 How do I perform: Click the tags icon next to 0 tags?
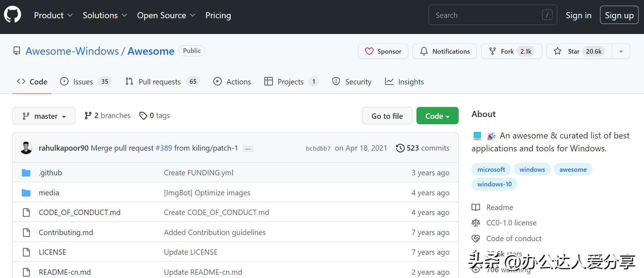coord(143,116)
